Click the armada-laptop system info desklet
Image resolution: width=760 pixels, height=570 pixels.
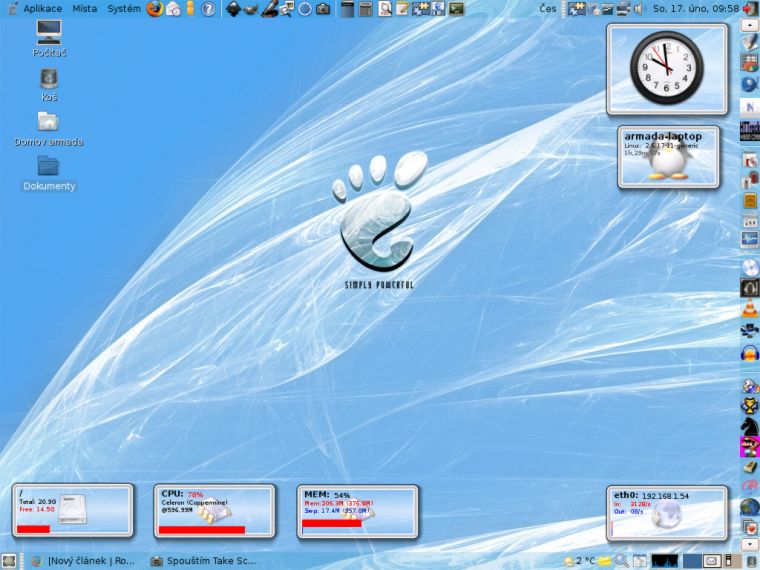(x=668, y=157)
